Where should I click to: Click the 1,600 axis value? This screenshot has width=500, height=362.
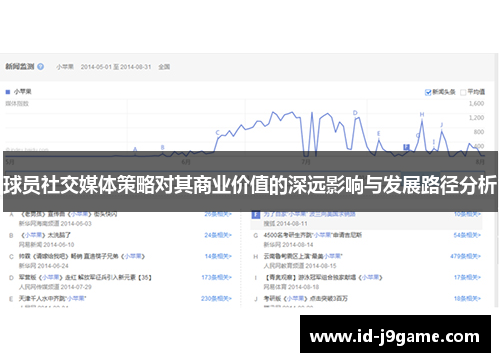pyautogui.click(x=476, y=104)
